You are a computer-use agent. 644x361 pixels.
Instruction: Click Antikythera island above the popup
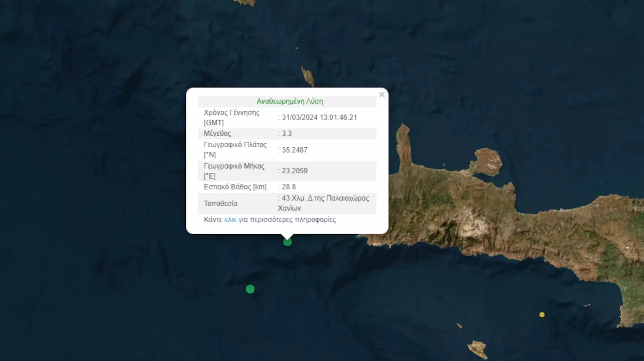tap(308, 77)
